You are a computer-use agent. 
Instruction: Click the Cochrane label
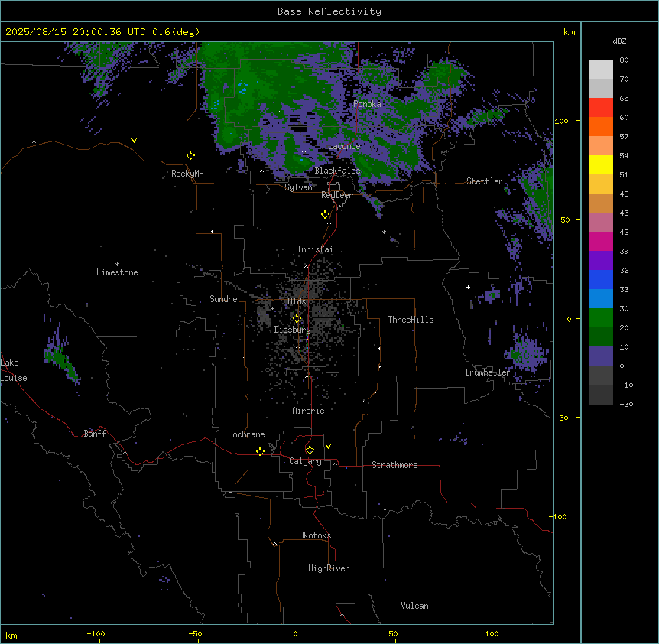pos(246,434)
